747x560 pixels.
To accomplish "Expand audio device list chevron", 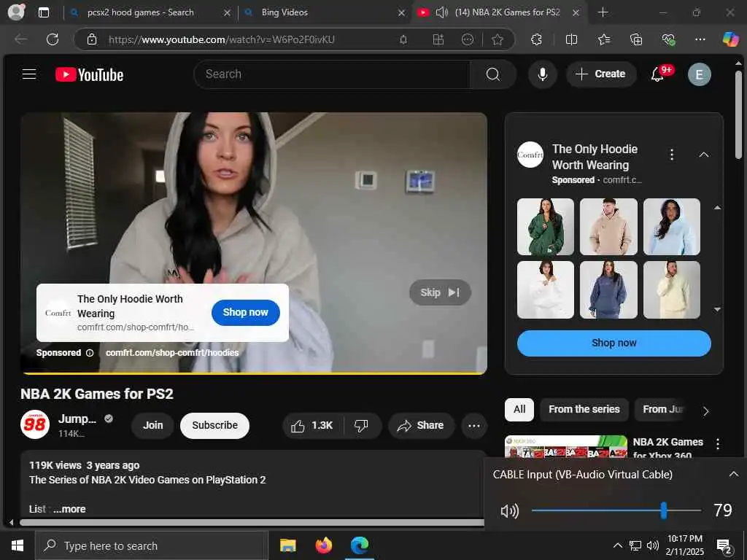I will pos(733,474).
